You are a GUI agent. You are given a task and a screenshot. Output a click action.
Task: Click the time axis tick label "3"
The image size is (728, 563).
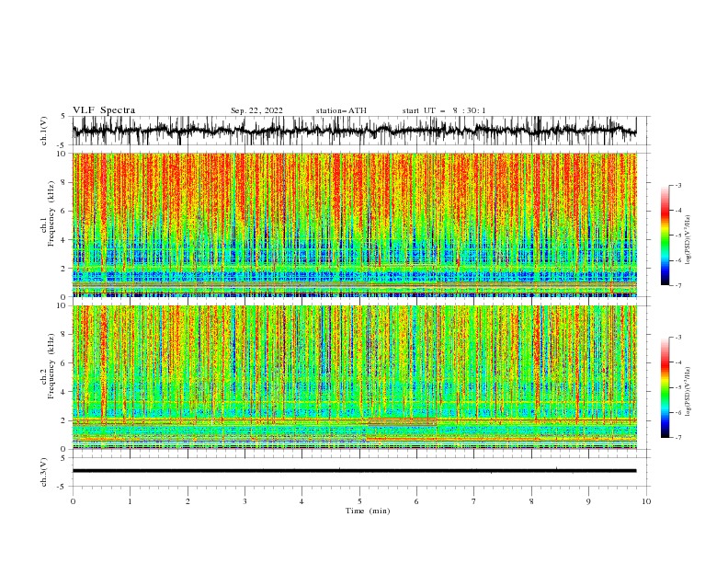point(245,501)
